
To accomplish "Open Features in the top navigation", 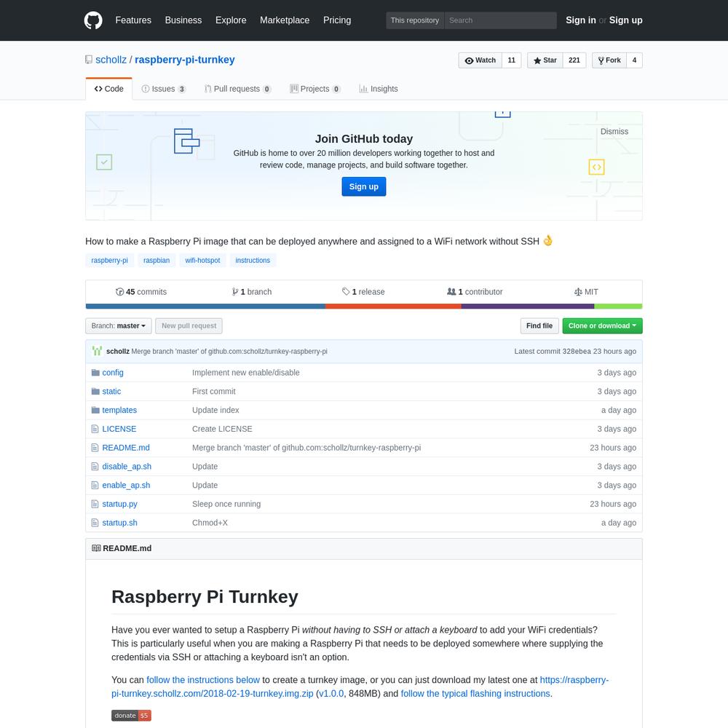I will pos(133,20).
